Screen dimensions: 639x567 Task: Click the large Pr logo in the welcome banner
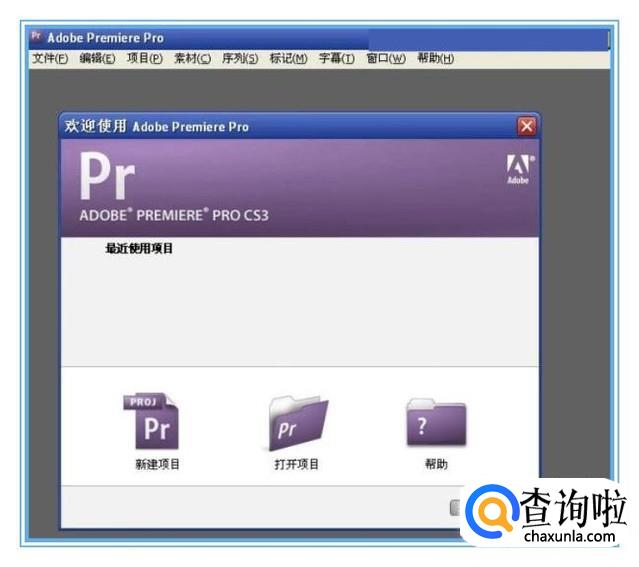pyautogui.click(x=107, y=178)
